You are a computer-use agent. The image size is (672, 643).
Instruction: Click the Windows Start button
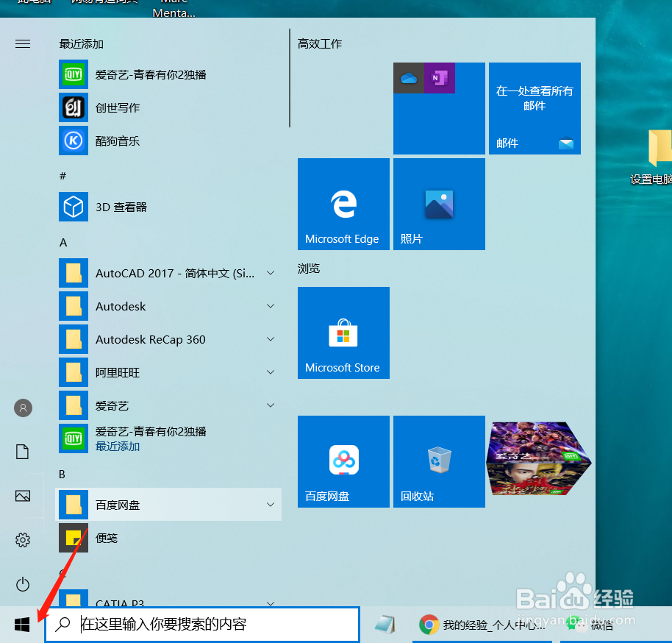coord(22,625)
